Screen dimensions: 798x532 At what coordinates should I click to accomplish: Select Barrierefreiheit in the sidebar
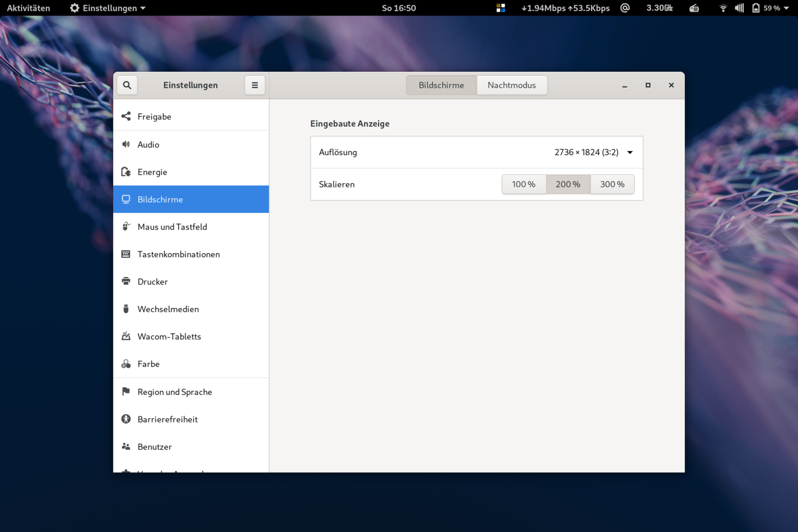pyautogui.click(x=191, y=419)
